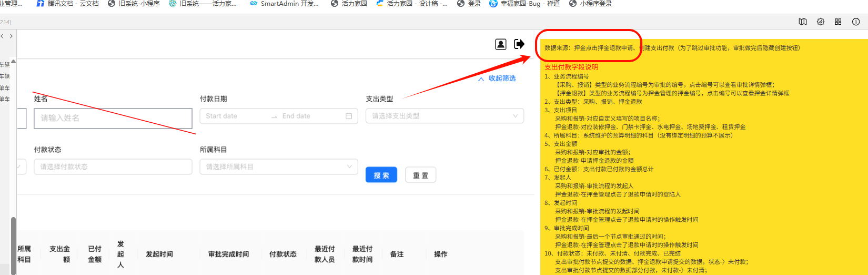Click the 姓名 input field
868x275 pixels.
[x=113, y=118]
